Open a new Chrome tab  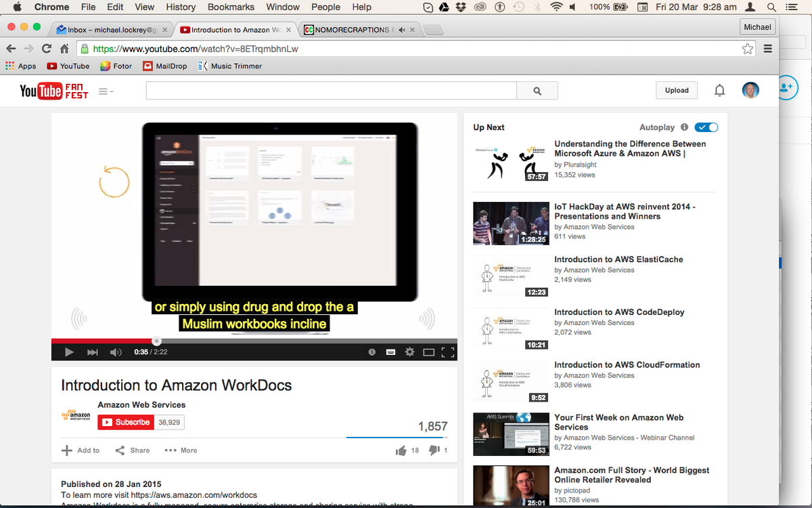pyautogui.click(x=432, y=30)
